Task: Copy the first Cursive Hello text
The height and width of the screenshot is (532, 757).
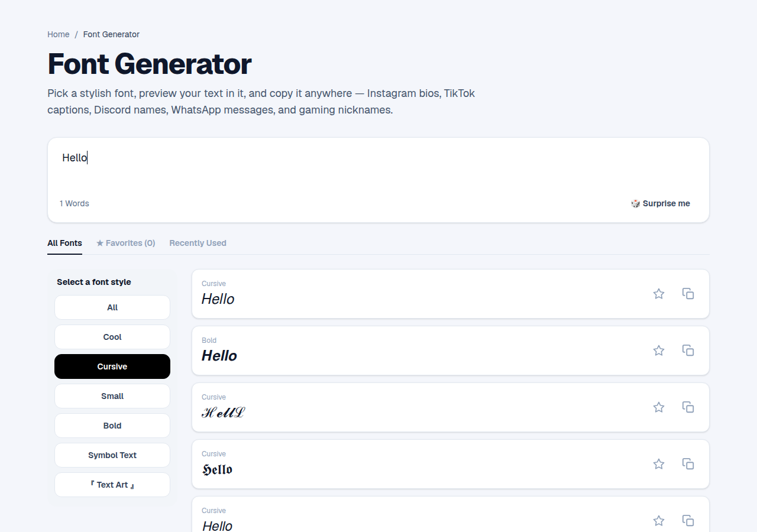Action: (x=688, y=294)
